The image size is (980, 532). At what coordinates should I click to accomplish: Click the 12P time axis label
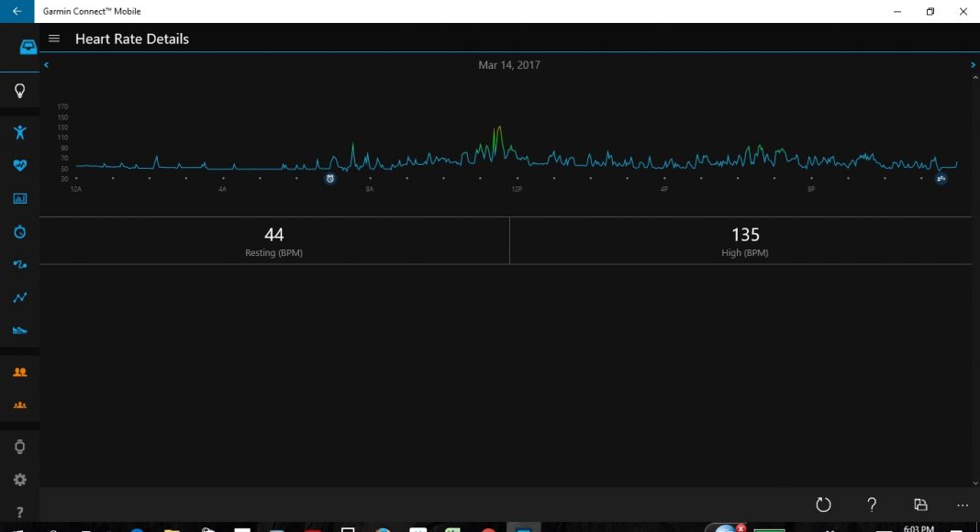coord(517,189)
